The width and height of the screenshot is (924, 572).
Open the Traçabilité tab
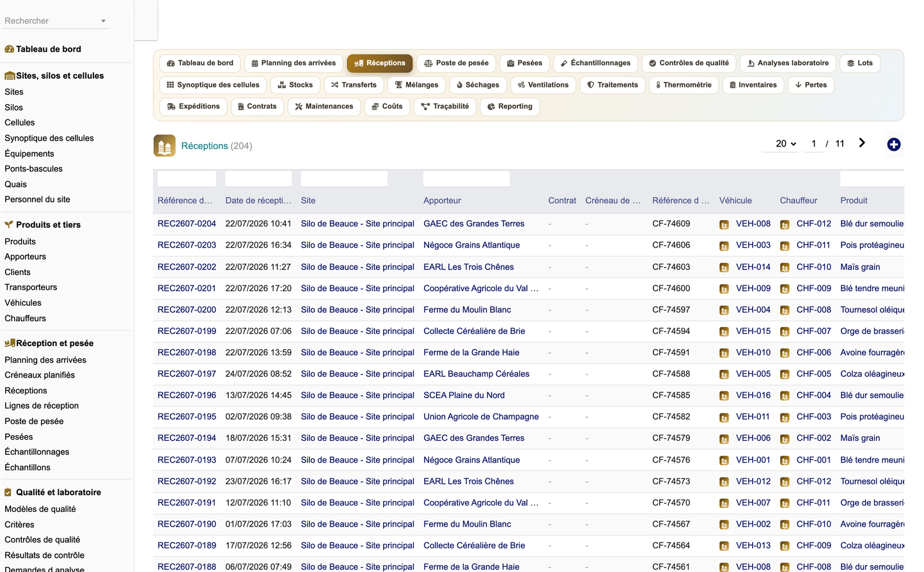445,107
